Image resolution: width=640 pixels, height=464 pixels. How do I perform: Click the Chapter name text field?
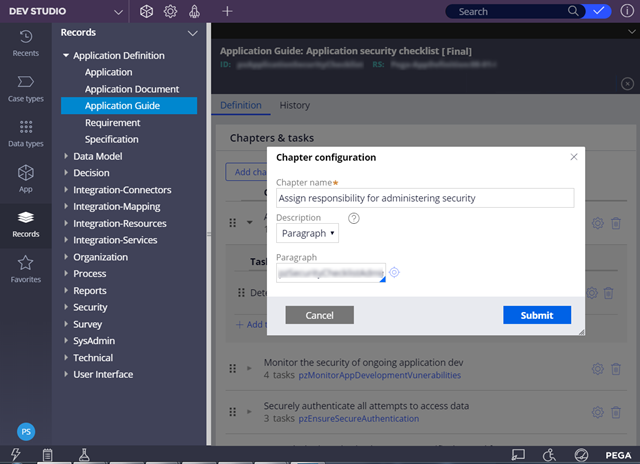[x=425, y=198]
